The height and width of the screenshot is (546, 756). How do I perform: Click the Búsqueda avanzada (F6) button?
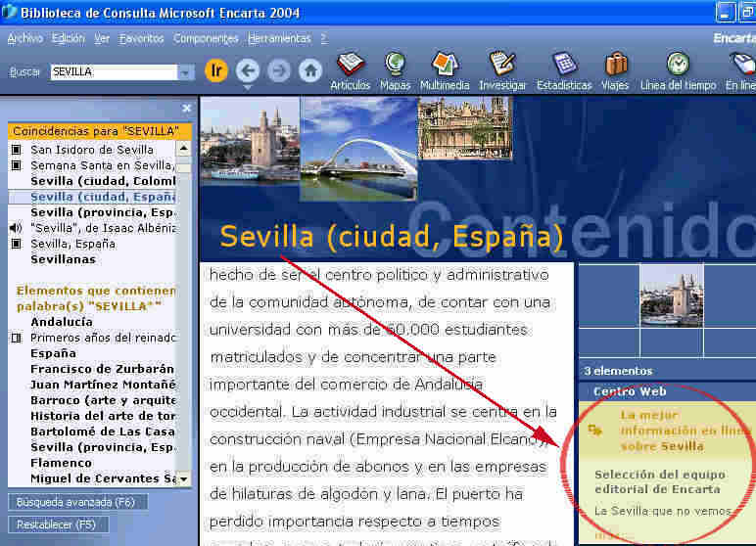pos(76,502)
